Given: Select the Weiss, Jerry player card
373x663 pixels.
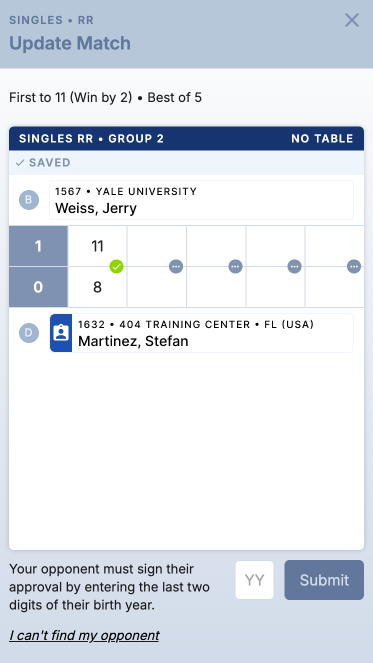Looking at the screenshot, I should click(x=201, y=200).
